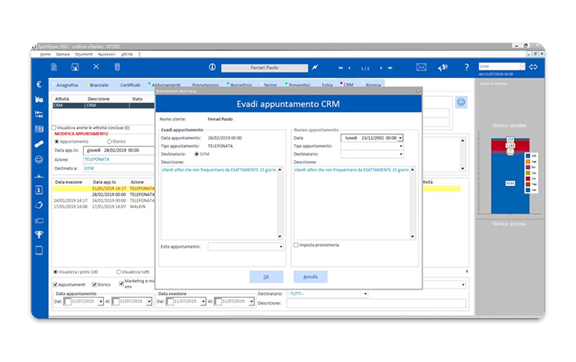Select the Storico radio button

pyautogui.click(x=109, y=141)
